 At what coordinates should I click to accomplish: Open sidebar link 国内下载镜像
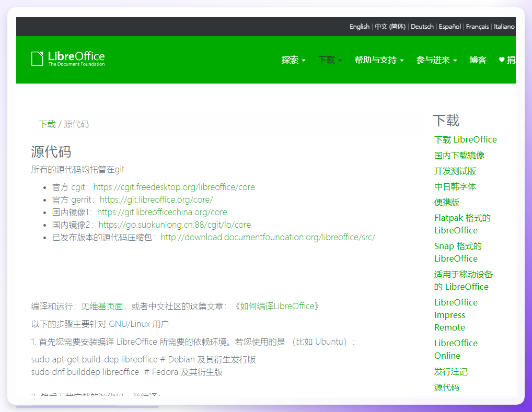click(459, 155)
